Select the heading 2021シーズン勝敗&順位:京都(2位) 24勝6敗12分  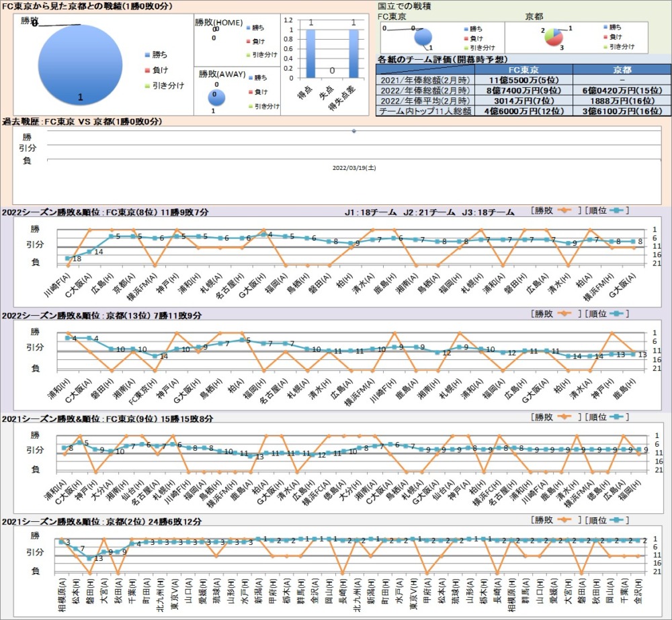[x=101, y=521]
